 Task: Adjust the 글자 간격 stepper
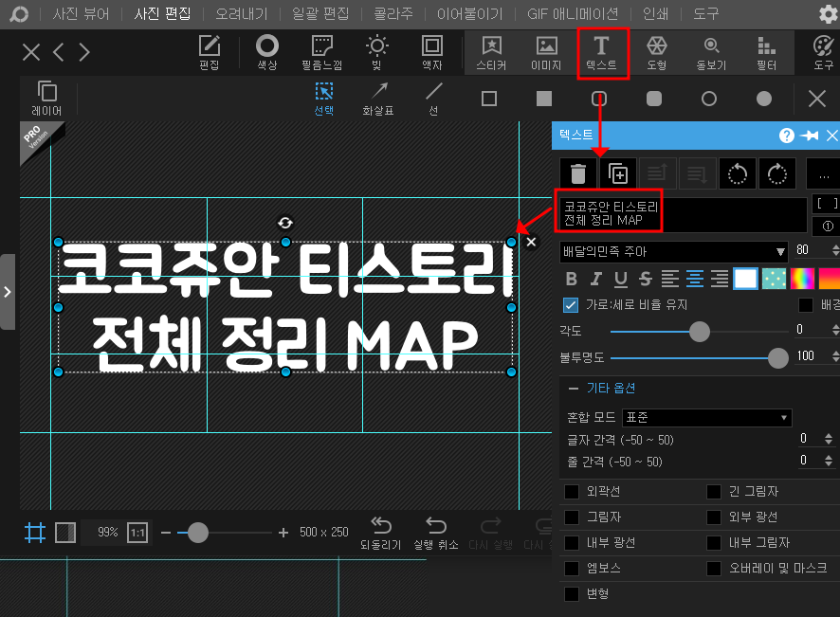pos(829,439)
